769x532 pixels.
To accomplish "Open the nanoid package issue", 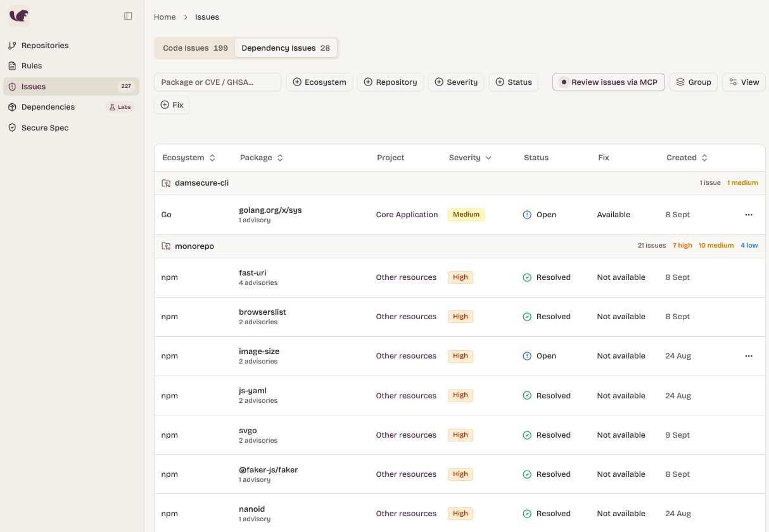I will point(251,509).
